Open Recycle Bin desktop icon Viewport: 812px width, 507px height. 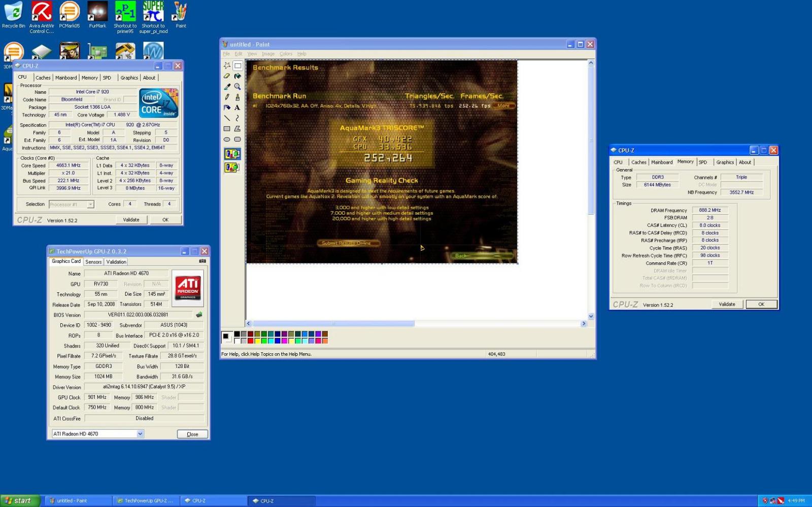[14, 15]
